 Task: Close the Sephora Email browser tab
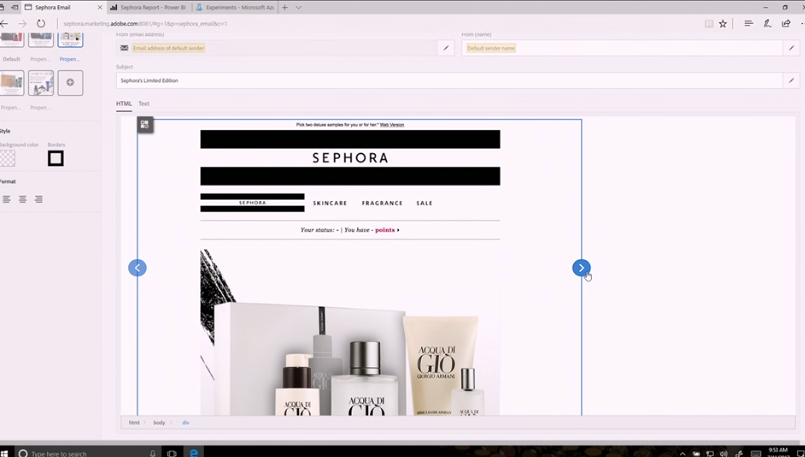pyautogui.click(x=100, y=8)
